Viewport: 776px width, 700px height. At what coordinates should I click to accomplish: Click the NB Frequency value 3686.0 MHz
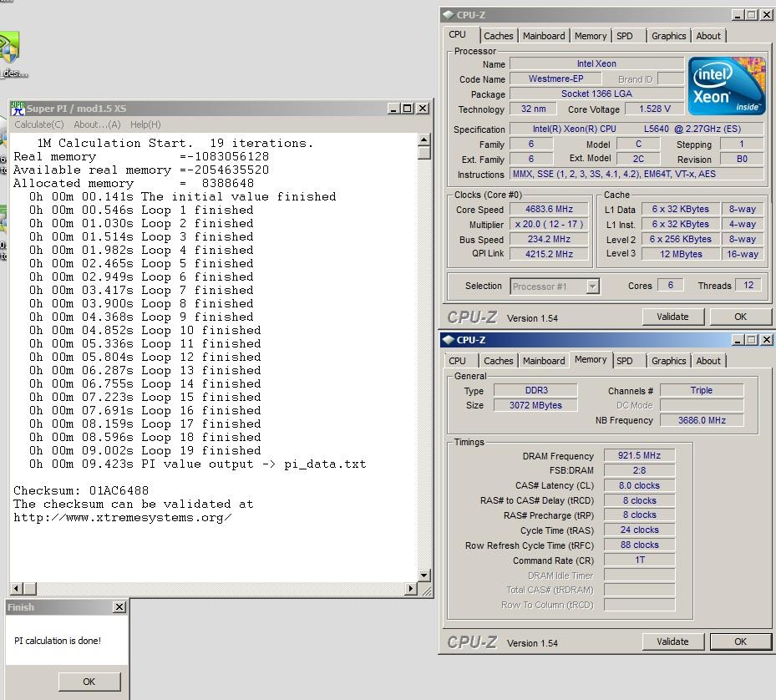point(702,420)
